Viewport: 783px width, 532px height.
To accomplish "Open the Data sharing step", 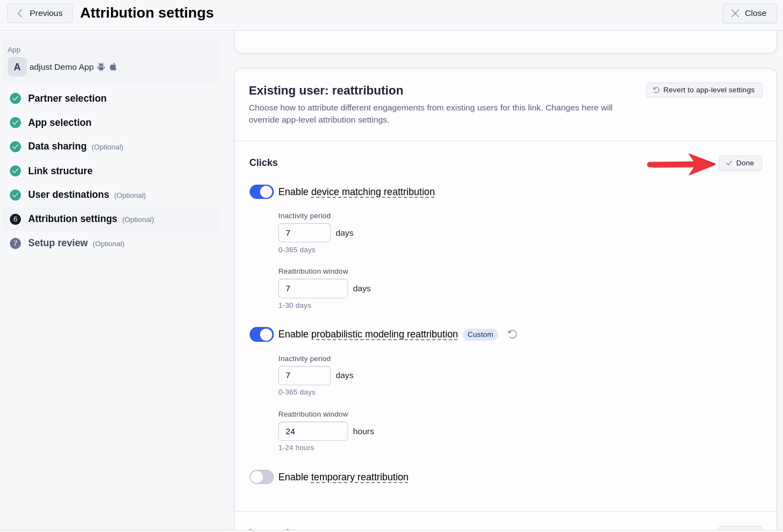I will [x=57, y=146].
